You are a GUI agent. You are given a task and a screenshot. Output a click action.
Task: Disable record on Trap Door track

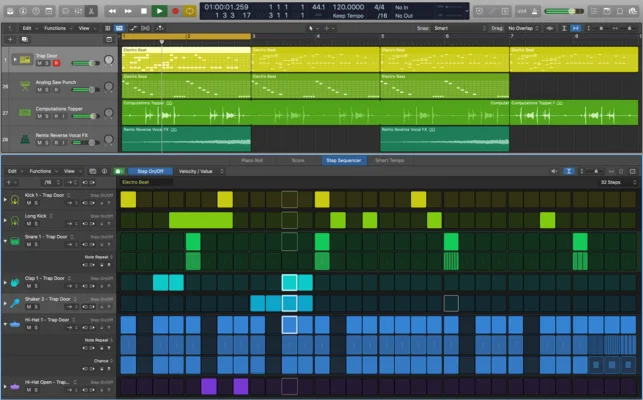pos(56,64)
